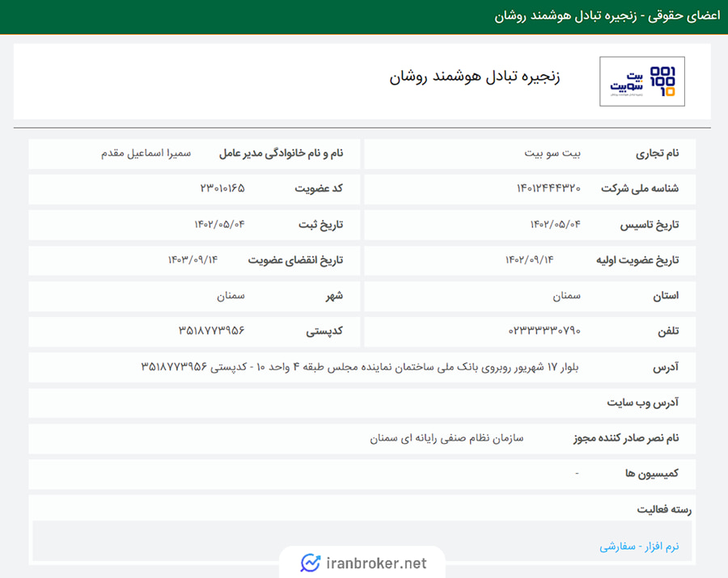The image size is (728, 578).
Task: Click the نام تجاری label
Action: (657, 153)
